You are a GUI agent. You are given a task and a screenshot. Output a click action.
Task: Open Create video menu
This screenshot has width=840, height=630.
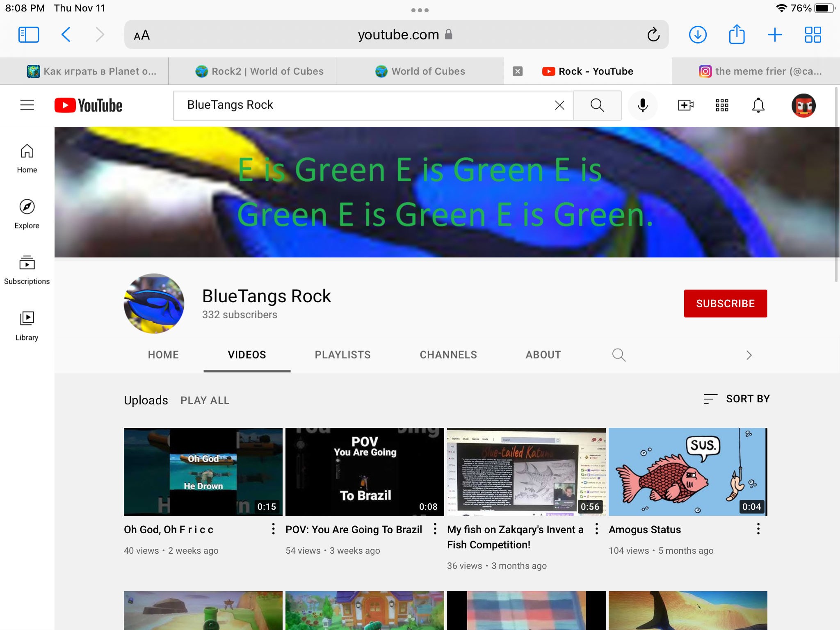coord(685,105)
